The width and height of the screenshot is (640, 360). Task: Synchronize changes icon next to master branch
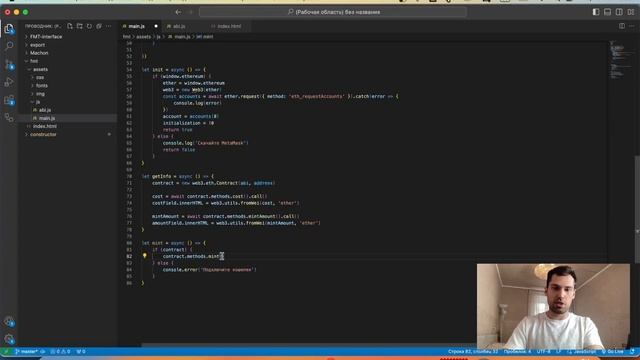pyautogui.click(x=42, y=351)
